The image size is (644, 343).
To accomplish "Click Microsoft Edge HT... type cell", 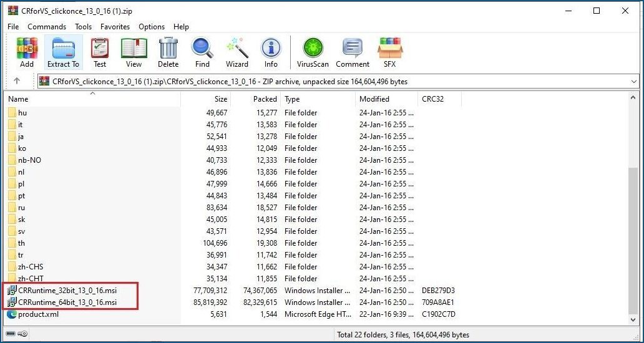I will click(318, 314).
